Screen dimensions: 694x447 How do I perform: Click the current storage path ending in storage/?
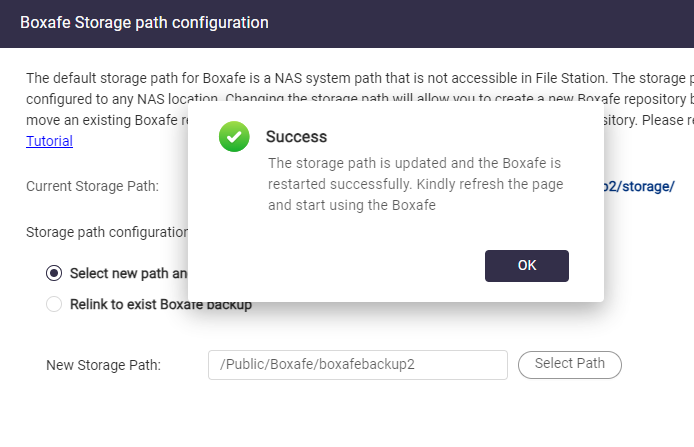tap(640, 186)
